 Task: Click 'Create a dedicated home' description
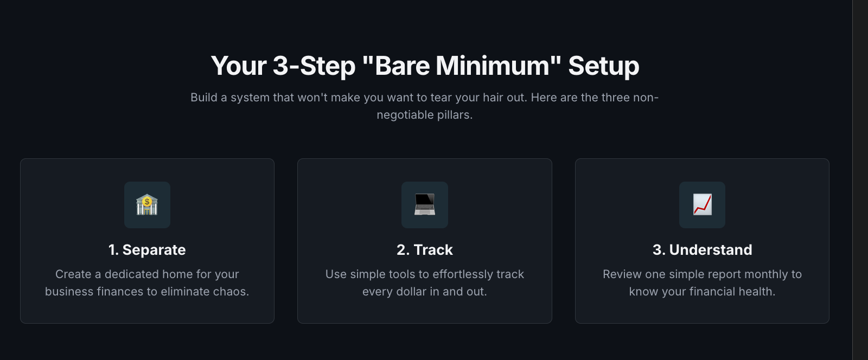click(x=147, y=283)
